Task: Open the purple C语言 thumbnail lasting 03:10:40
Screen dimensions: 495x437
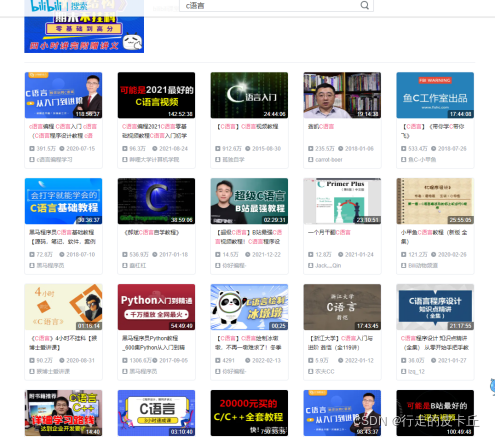Action: pyautogui.click(x=156, y=413)
